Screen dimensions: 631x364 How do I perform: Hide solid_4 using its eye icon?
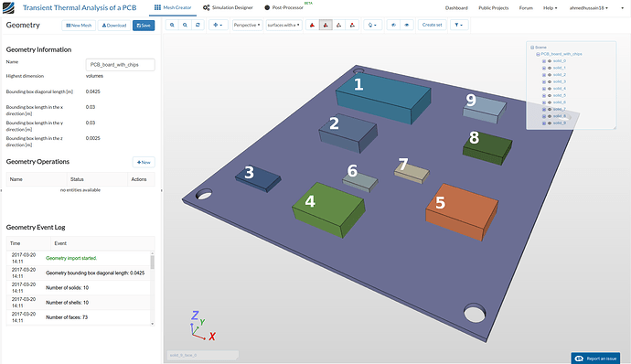coord(550,89)
